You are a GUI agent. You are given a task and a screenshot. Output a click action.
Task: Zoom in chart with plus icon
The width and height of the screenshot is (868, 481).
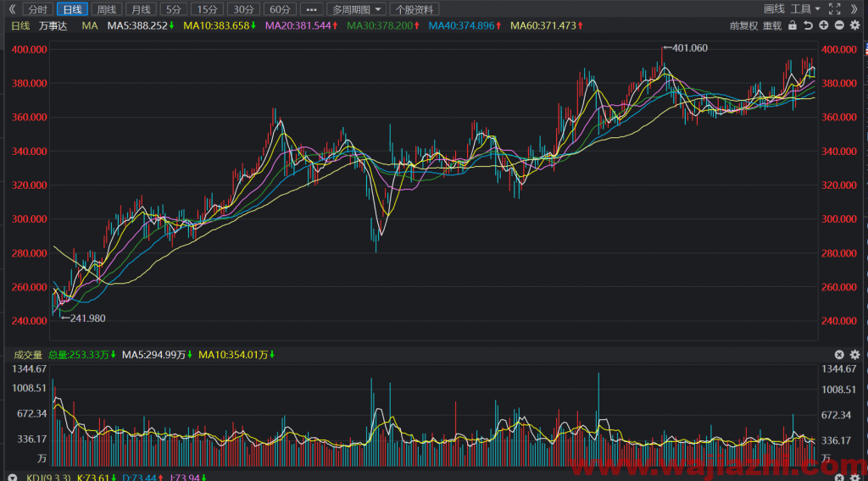tap(824, 25)
